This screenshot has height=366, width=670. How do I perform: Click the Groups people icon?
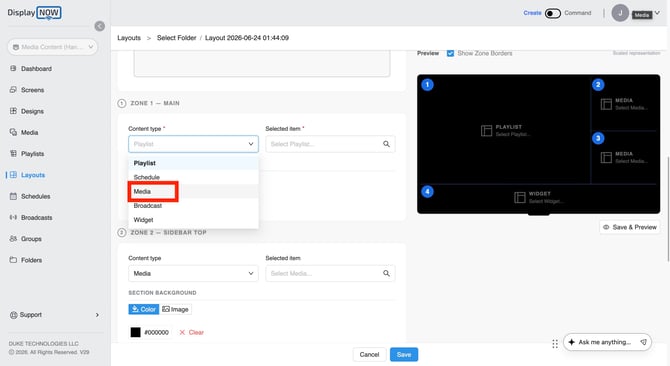click(13, 239)
